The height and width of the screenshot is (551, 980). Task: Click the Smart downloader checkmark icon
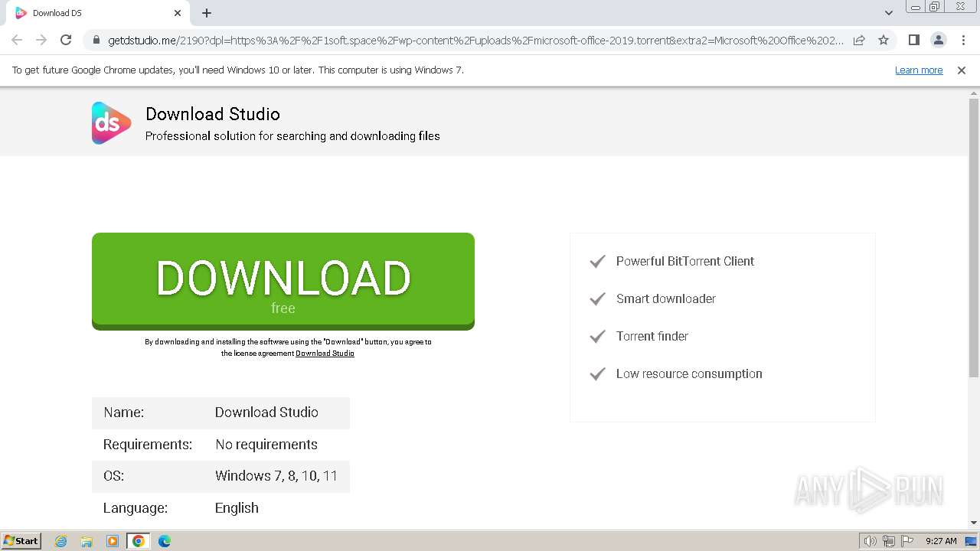click(x=597, y=298)
